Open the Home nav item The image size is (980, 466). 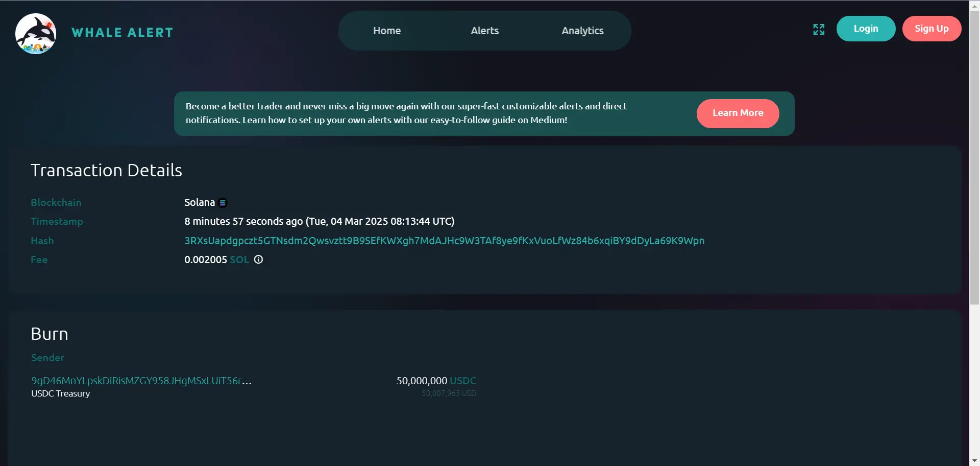(387, 31)
